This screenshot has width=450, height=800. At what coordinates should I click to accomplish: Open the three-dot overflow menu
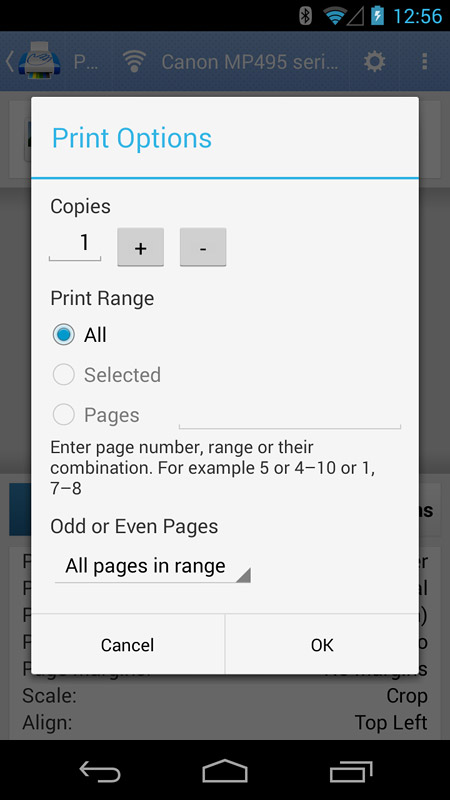click(x=424, y=62)
